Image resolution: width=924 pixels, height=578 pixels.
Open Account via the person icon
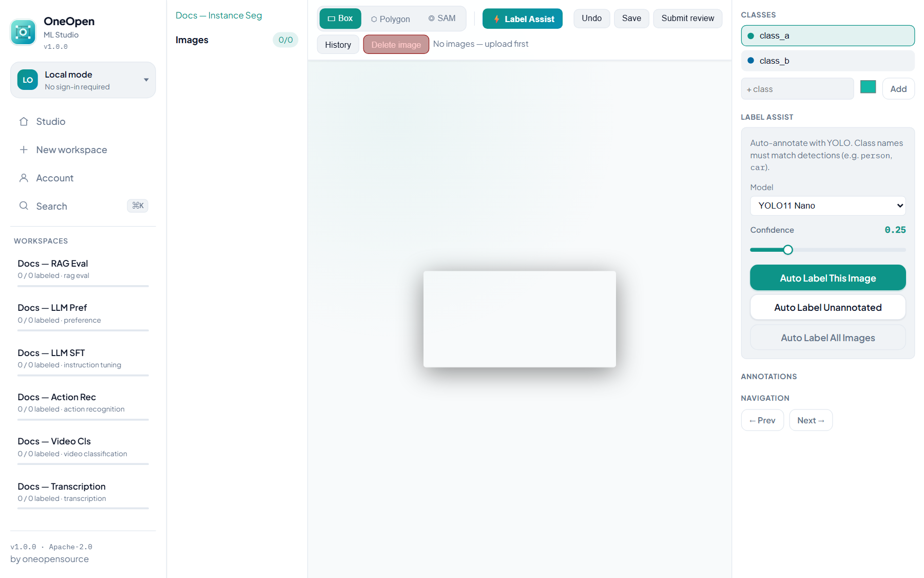coord(24,178)
